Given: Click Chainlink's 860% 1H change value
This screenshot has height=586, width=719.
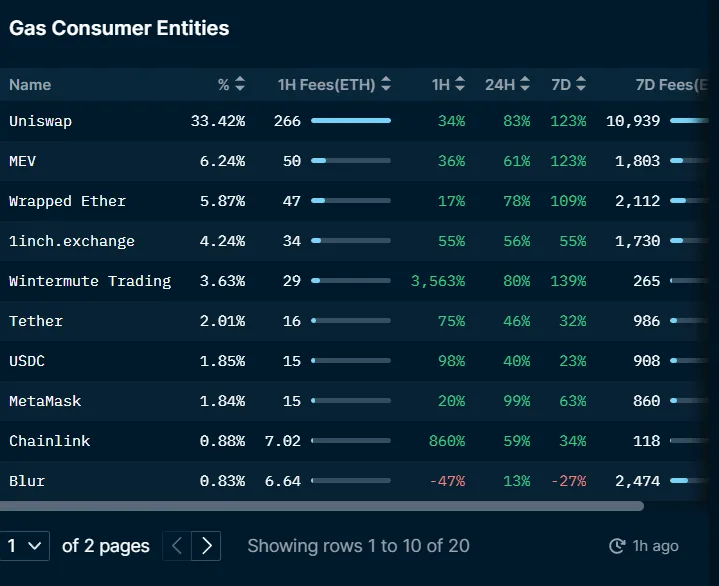Looking at the screenshot, I should (447, 441).
